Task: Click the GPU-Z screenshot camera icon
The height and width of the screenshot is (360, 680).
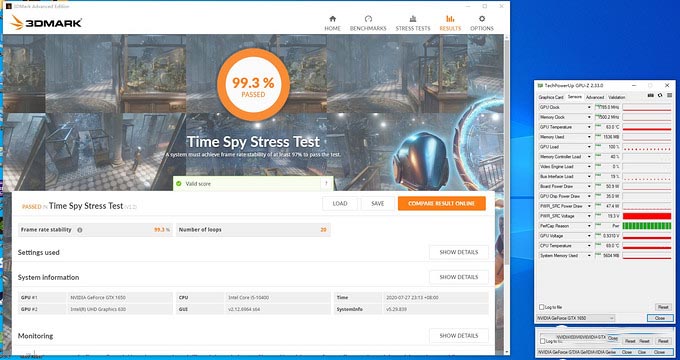Action: coord(650,96)
